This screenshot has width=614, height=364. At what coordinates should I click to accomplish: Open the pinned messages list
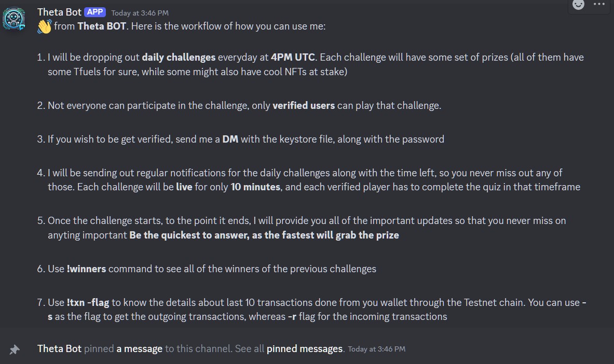click(305, 348)
